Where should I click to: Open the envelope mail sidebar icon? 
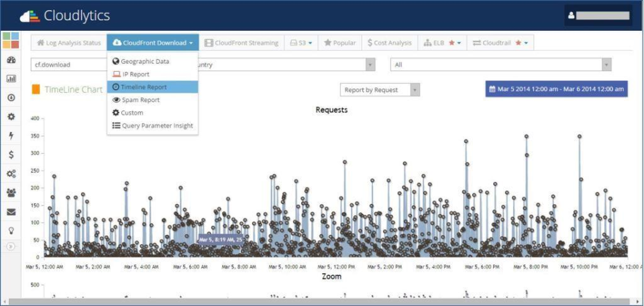point(11,212)
